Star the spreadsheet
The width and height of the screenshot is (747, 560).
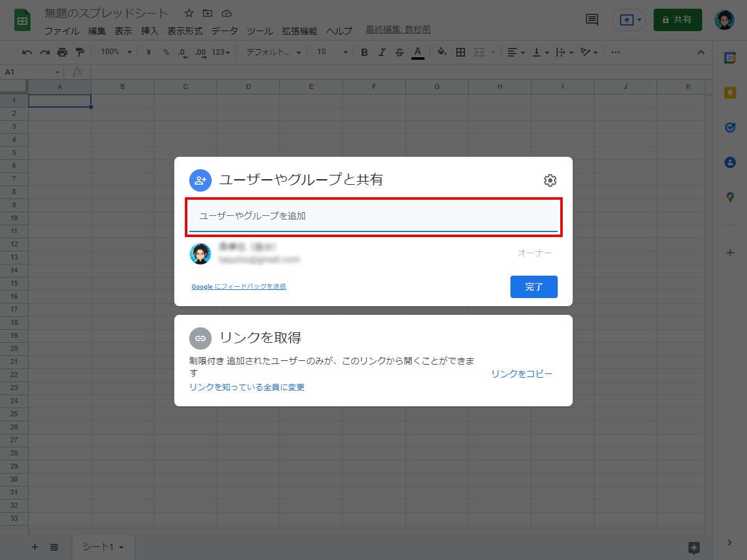(189, 13)
